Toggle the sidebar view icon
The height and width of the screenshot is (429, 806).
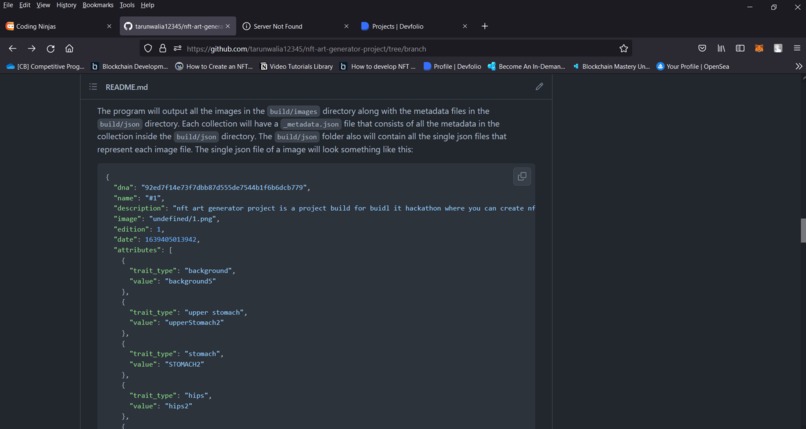point(740,48)
